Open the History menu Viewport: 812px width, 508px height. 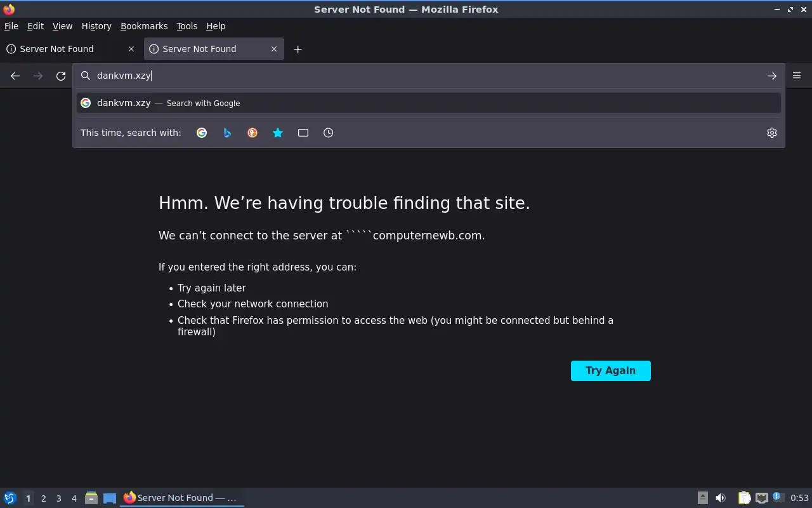96,26
